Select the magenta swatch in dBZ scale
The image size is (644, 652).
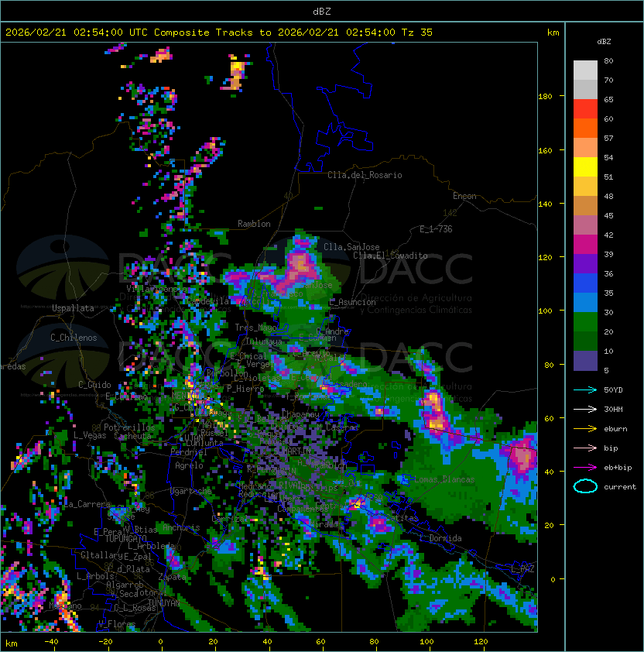tap(585, 245)
